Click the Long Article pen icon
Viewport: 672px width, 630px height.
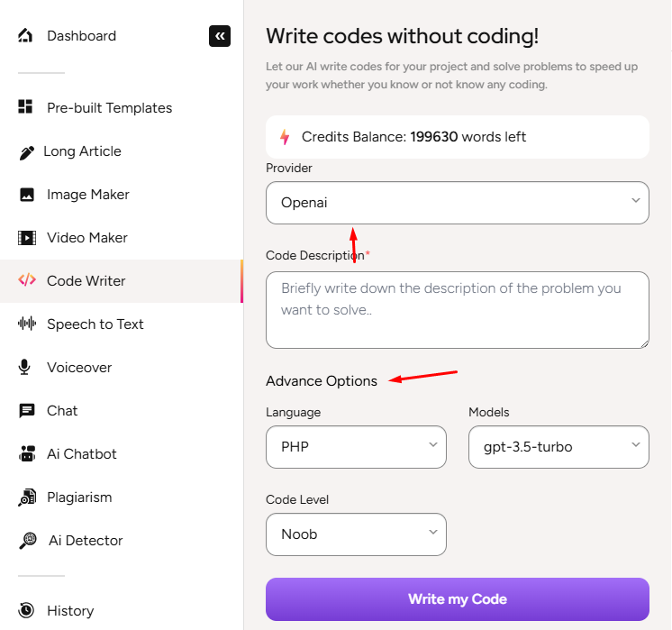coord(27,151)
